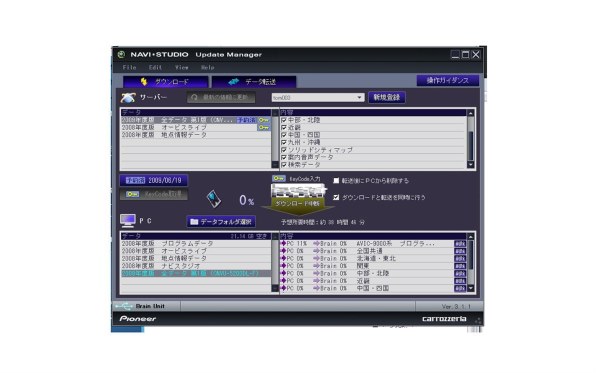Click the データフォルダ選択 button
The width and height of the screenshot is (596, 373).
click(x=221, y=222)
